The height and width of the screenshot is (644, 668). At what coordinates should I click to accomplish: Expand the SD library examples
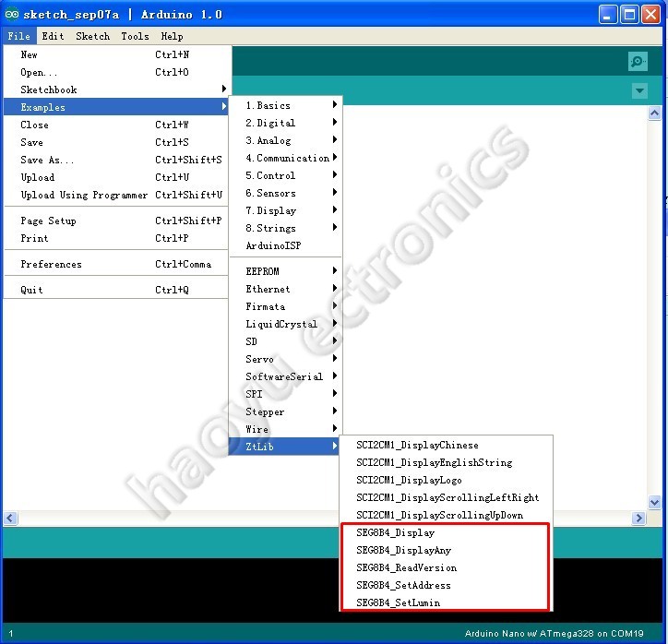coord(285,341)
